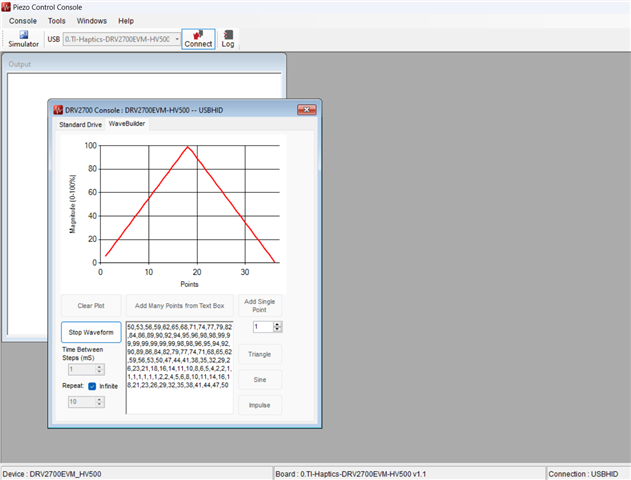Viewport: 631px width, 480px height.
Task: Switch to the Standard Drive tab
Action: point(80,125)
